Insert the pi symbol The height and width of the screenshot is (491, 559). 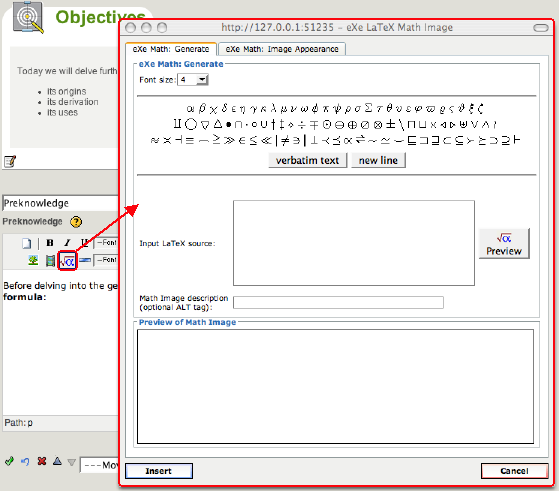(x=325, y=108)
